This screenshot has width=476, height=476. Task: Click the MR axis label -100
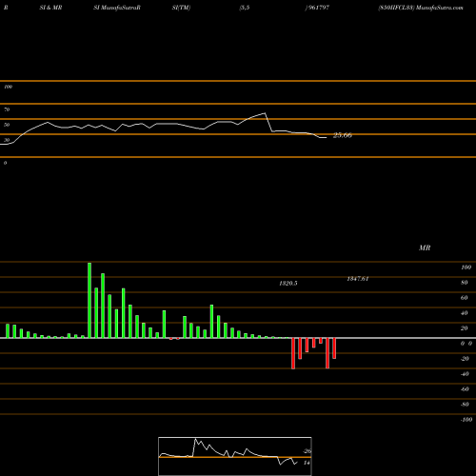466,420
